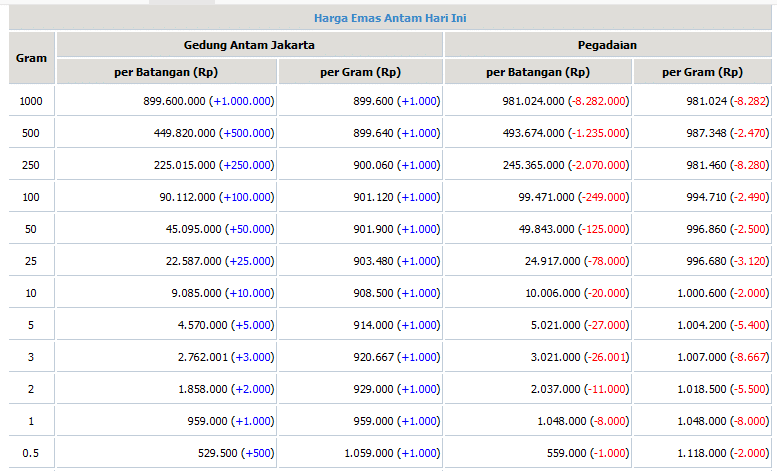Select the 929.000 per gram value

pos(373,389)
